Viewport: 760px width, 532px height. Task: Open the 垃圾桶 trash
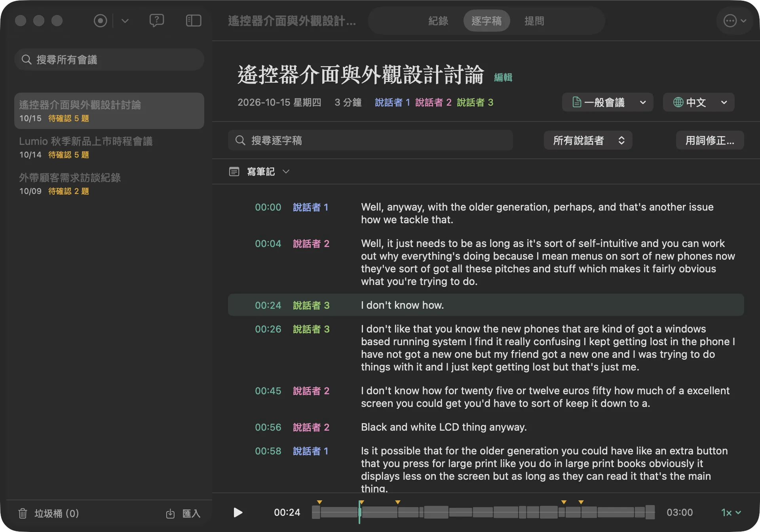click(x=49, y=513)
